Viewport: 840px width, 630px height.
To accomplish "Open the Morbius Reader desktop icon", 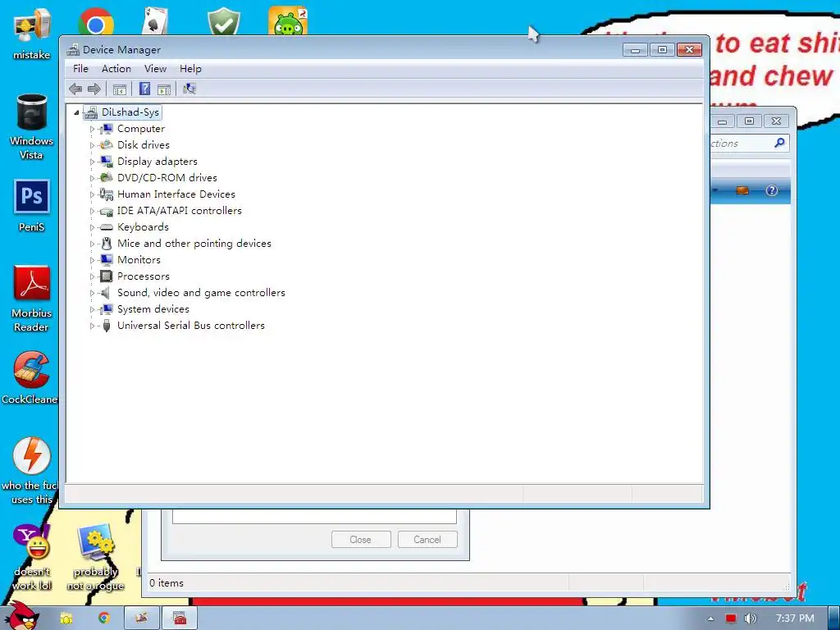I will [x=31, y=283].
